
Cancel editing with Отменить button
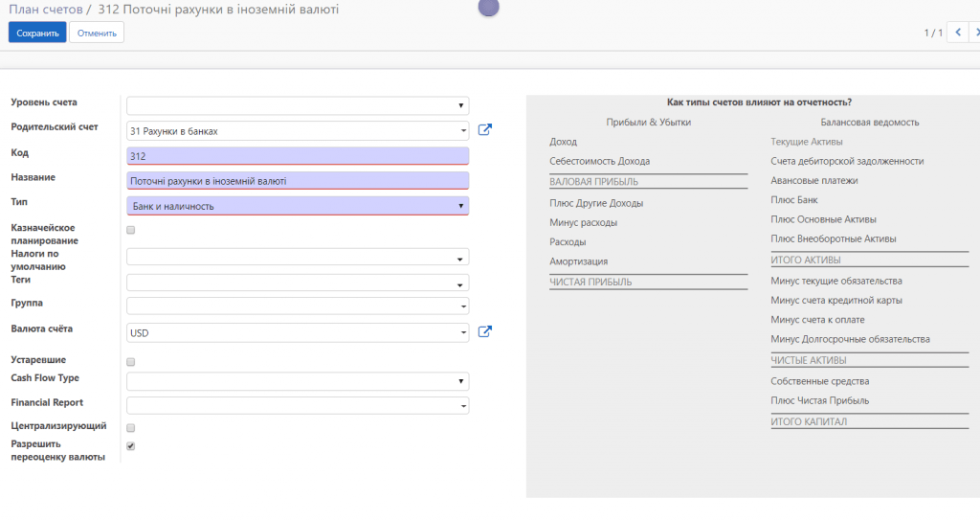point(97,33)
